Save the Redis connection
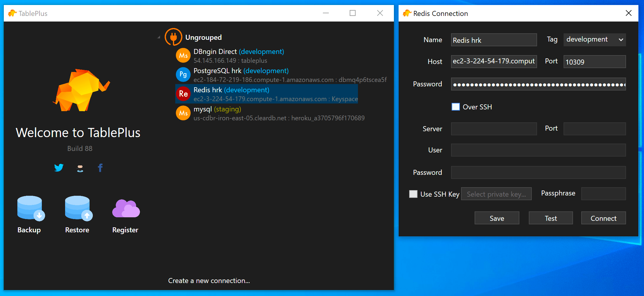 tap(497, 218)
